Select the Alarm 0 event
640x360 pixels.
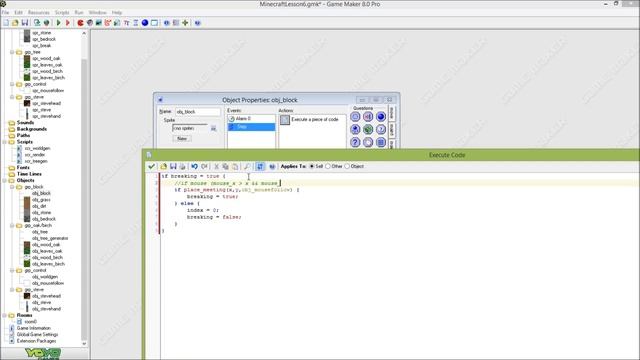click(251, 119)
